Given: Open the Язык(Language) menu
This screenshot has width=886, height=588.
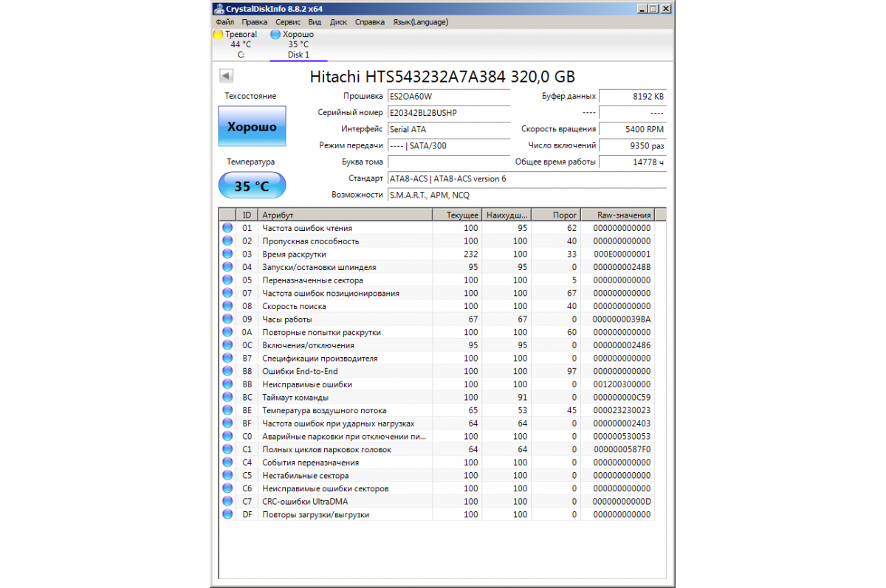Looking at the screenshot, I should pyautogui.click(x=420, y=22).
